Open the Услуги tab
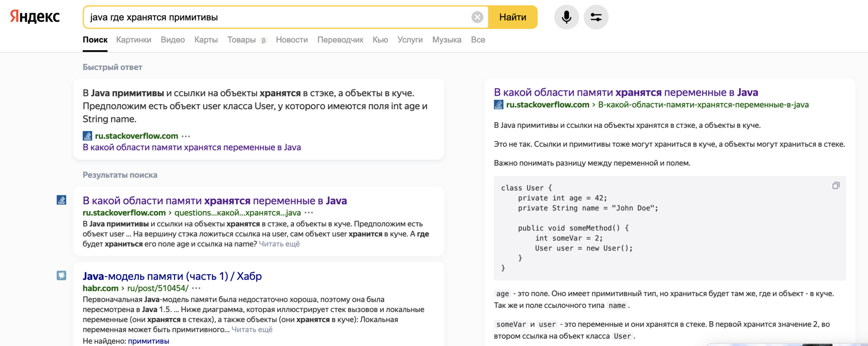 (x=410, y=40)
